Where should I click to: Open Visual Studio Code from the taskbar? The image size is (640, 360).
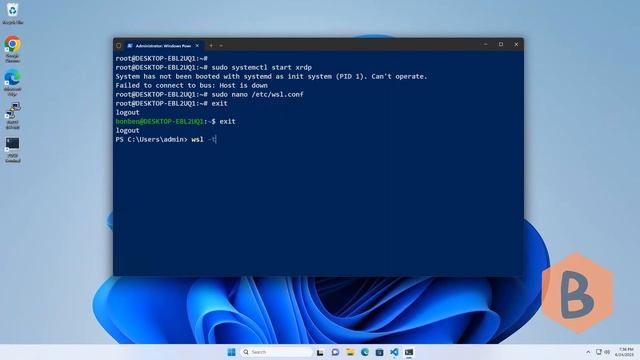coord(394,352)
